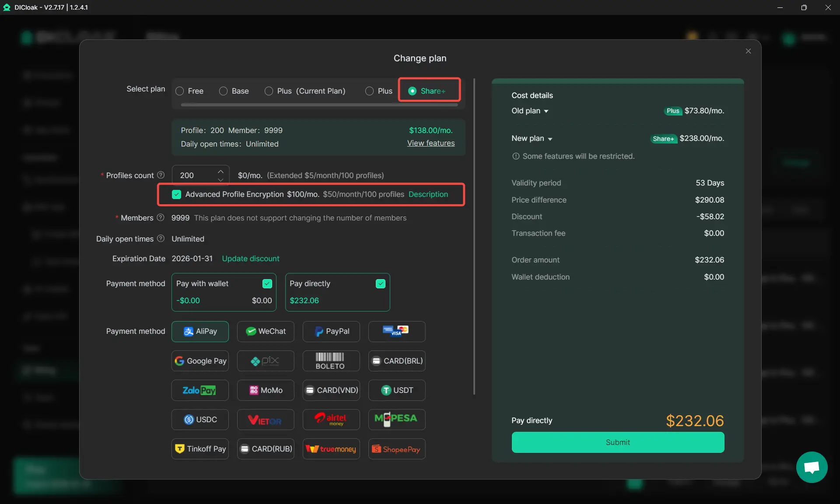
Task: Select PayPal payment method
Action: tap(331, 332)
